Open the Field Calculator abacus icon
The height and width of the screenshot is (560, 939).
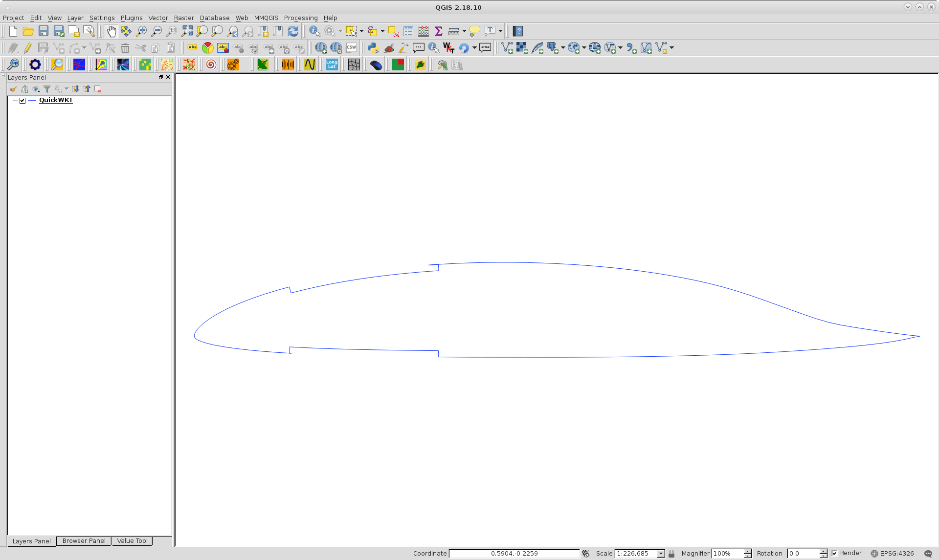point(424,31)
